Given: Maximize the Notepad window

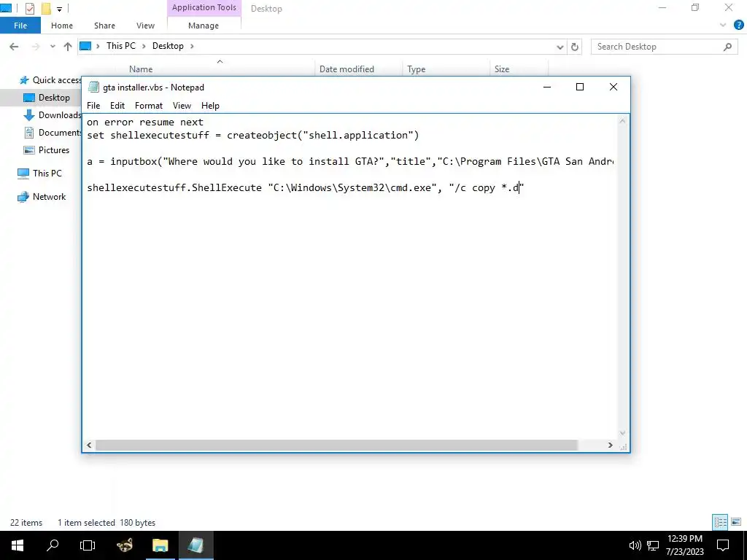Looking at the screenshot, I should pyautogui.click(x=580, y=87).
